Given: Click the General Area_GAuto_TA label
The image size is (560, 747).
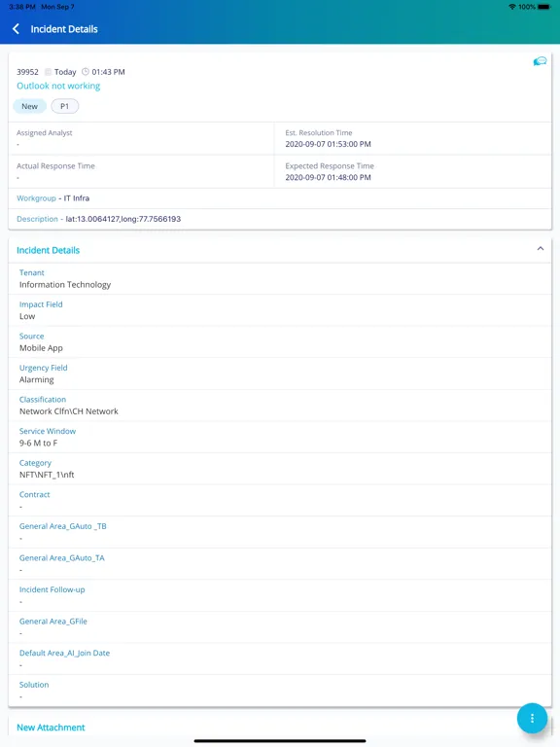Looking at the screenshot, I should [62, 558].
